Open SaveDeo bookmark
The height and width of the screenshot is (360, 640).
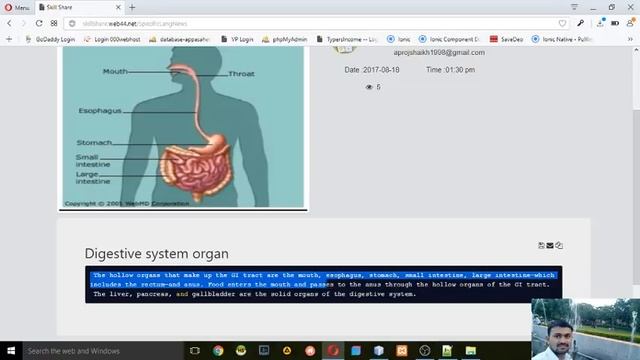pyautogui.click(x=507, y=39)
